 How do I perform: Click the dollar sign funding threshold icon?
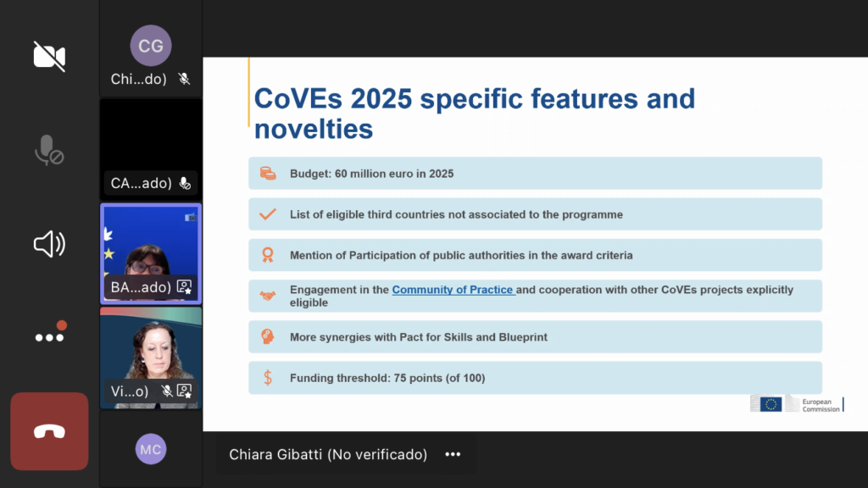268,378
